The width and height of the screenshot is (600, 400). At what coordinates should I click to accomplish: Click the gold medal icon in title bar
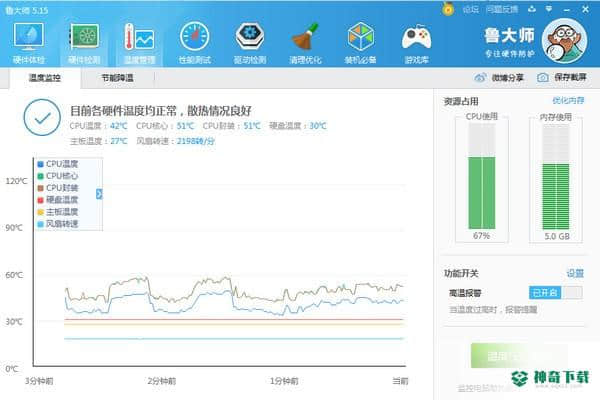click(448, 9)
